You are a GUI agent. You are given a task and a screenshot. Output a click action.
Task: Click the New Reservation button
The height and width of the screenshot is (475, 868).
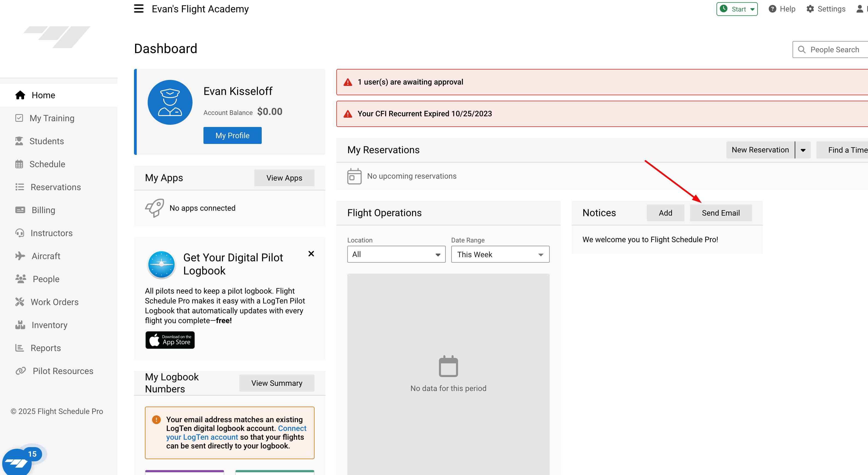[760, 150]
